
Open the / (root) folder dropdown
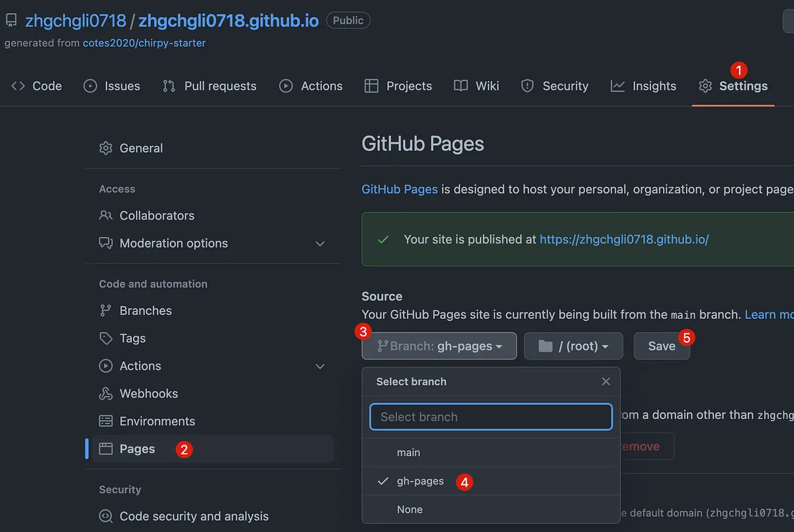[x=573, y=346]
